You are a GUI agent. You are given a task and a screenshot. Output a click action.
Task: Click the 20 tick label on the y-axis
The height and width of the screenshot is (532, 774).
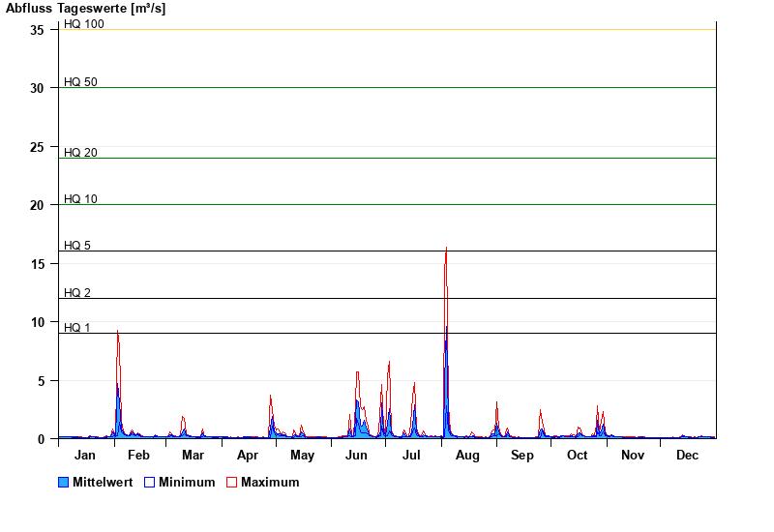(38, 205)
